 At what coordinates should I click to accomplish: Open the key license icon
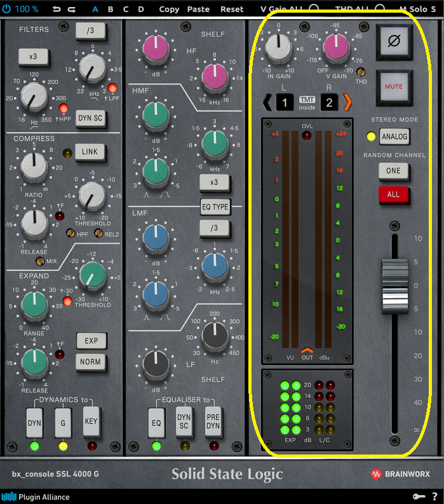[x=419, y=496]
